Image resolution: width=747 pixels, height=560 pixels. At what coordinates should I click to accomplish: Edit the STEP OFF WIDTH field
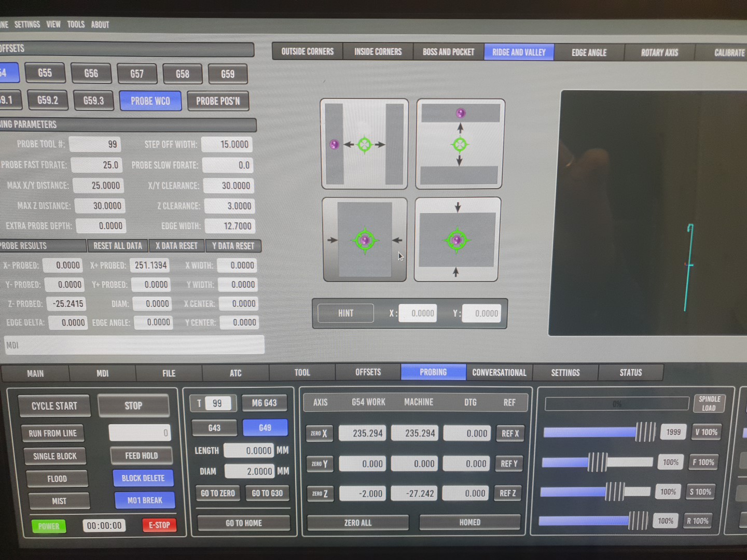pyautogui.click(x=227, y=145)
